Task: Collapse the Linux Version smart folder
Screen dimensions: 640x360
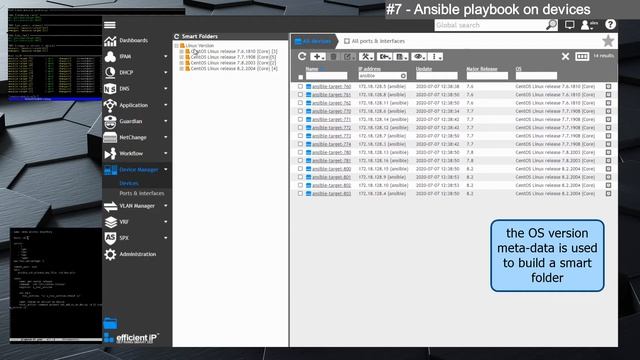Action: coord(176,46)
